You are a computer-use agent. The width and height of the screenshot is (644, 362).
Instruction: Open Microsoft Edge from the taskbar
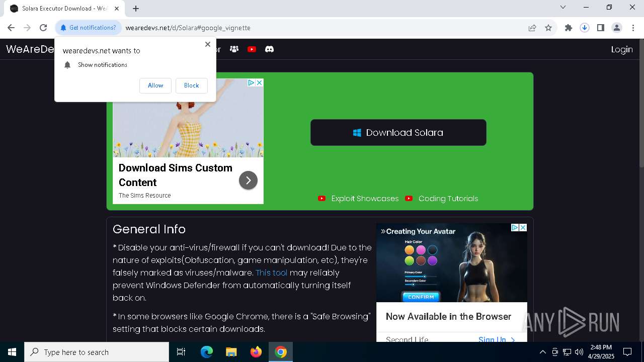(207, 352)
